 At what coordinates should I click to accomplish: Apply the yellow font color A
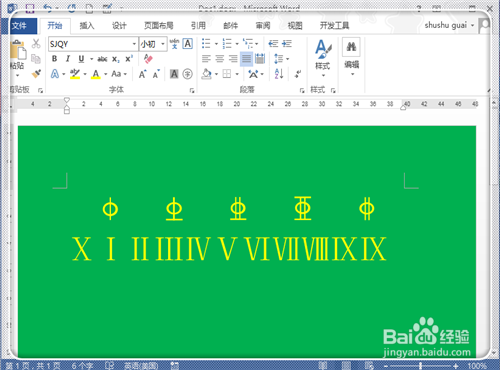click(96, 74)
